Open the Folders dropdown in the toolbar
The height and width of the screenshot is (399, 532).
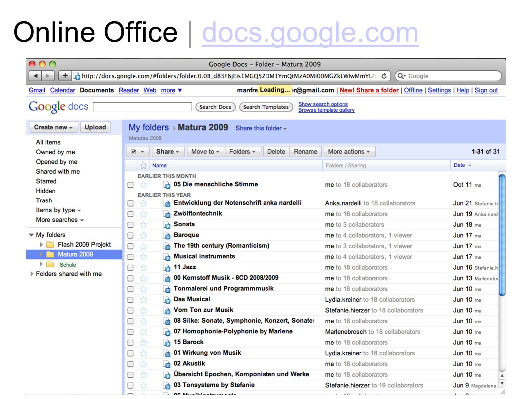tap(242, 152)
